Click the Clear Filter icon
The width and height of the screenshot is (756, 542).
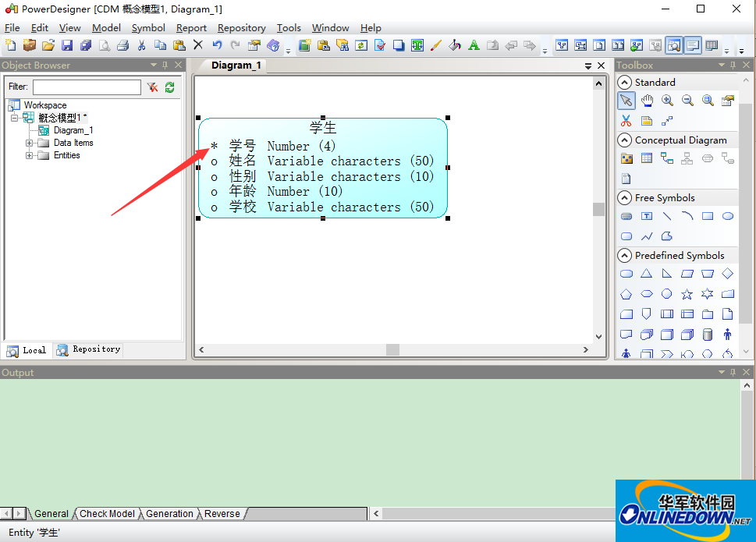pos(152,87)
